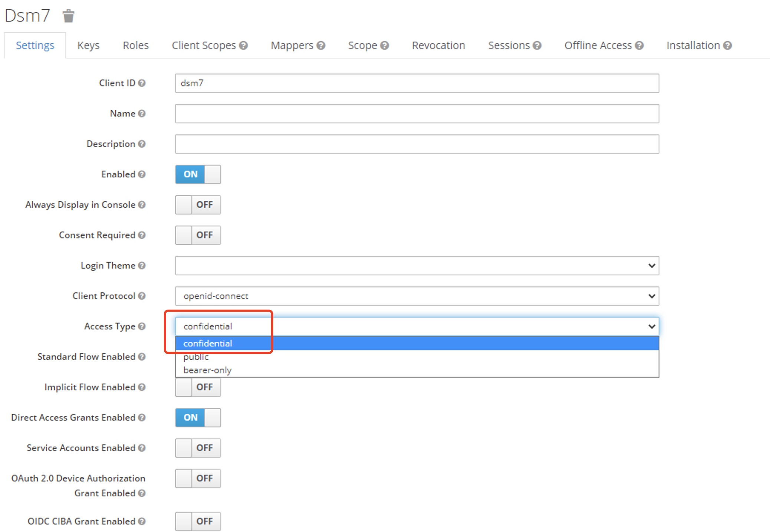Switch to the Settings tab

point(35,46)
